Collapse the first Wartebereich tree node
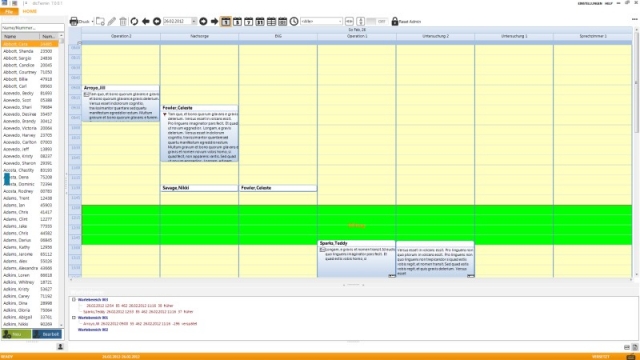This screenshot has height=360, width=640. click(x=74, y=300)
